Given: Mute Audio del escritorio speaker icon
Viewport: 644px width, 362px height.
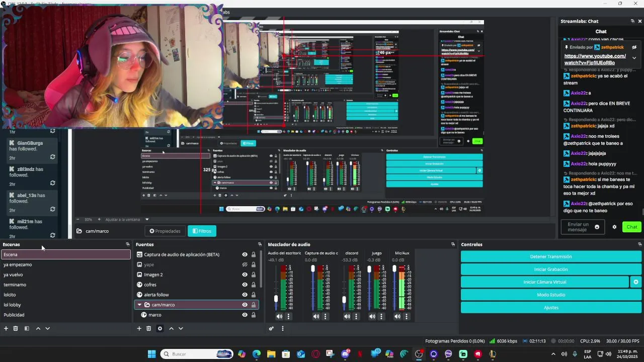Looking at the screenshot, I should (279, 316).
